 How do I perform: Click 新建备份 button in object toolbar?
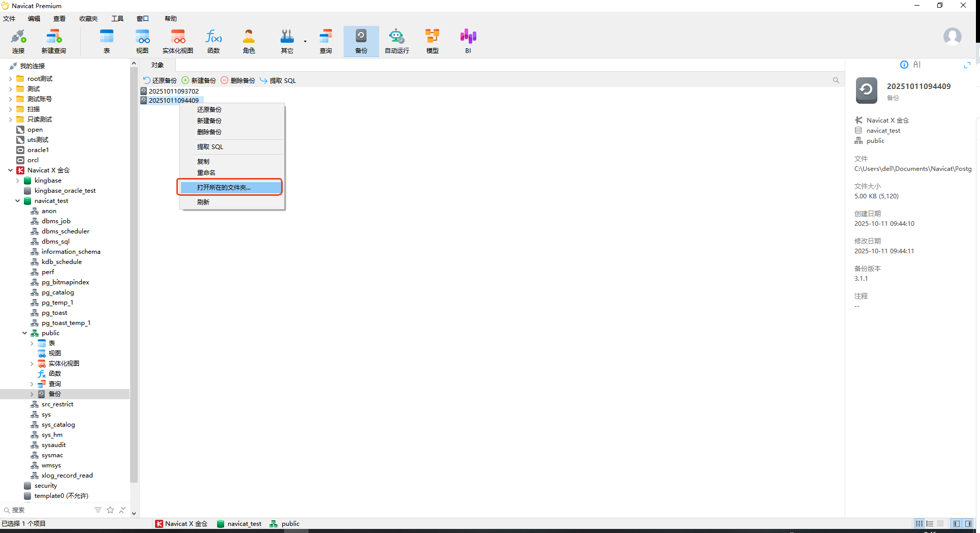pyautogui.click(x=199, y=80)
